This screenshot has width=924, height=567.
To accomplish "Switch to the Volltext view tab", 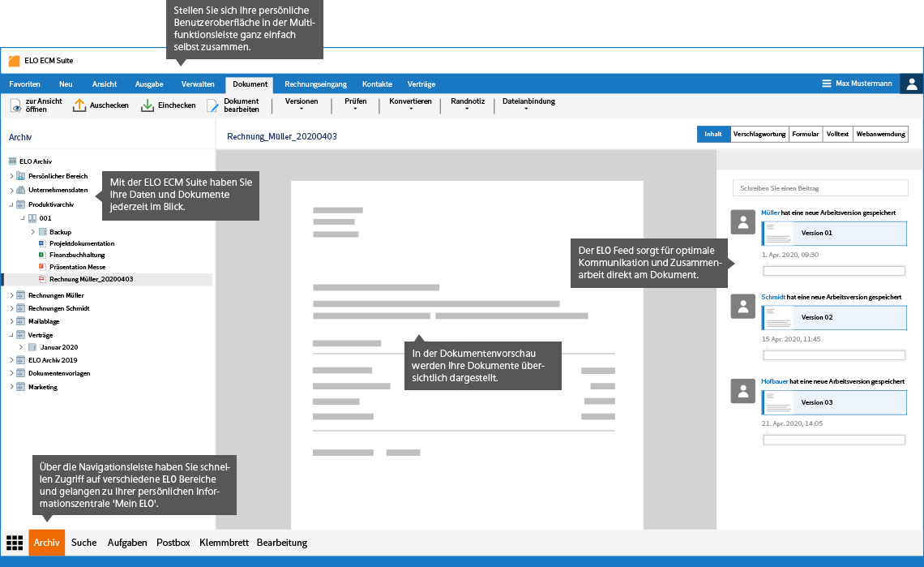I will pyautogui.click(x=837, y=134).
